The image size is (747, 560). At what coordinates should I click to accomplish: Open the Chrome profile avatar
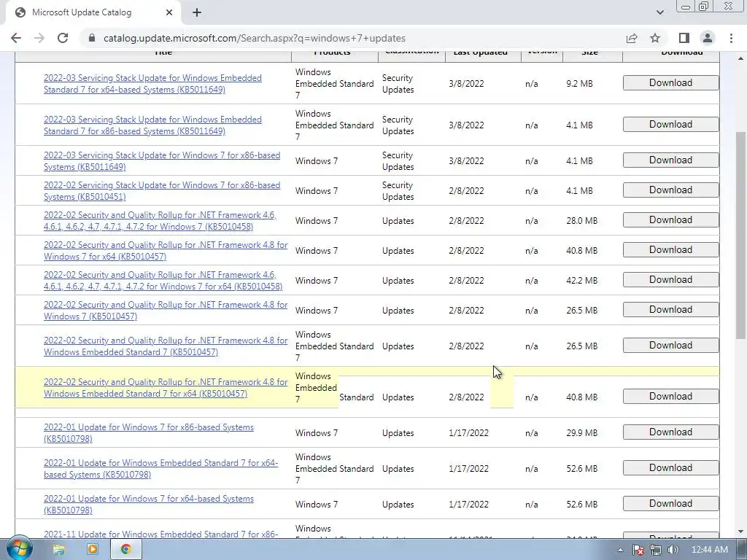(x=708, y=38)
